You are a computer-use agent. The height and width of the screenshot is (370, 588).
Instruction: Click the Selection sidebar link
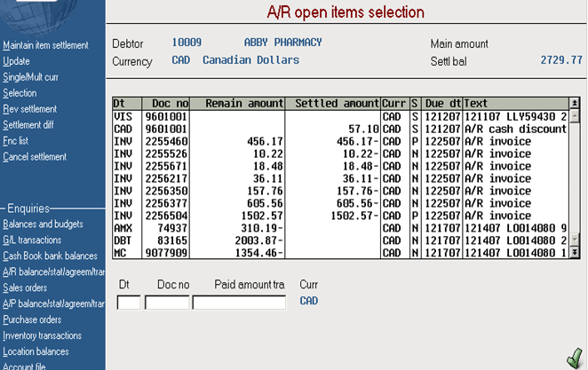point(20,93)
